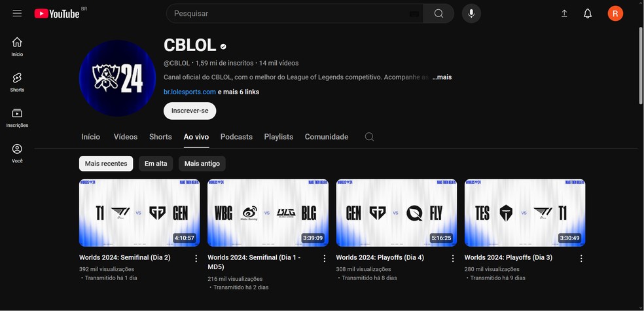Select the Em alta filter chip
The image size is (644, 311).
(156, 164)
